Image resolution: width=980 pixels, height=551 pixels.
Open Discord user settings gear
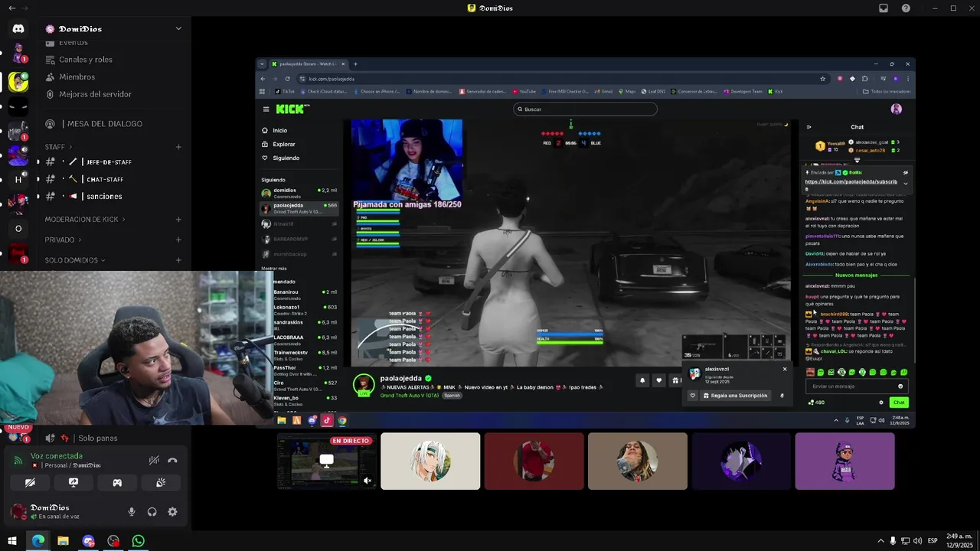[x=172, y=512]
